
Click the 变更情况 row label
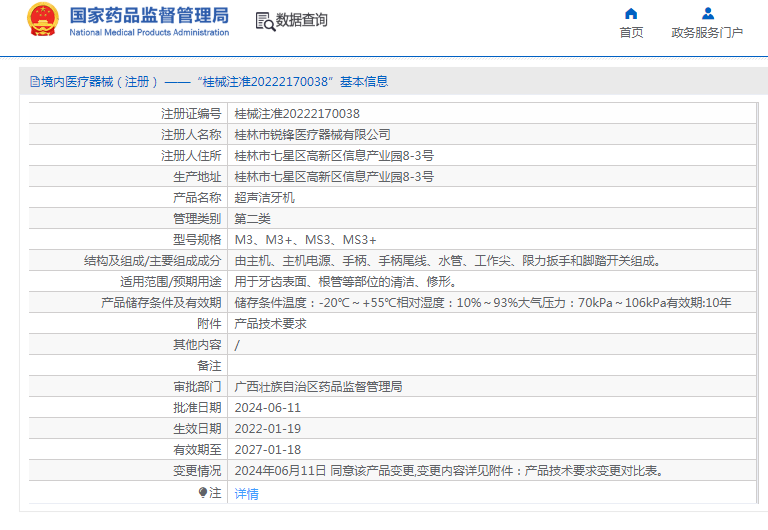click(x=197, y=471)
